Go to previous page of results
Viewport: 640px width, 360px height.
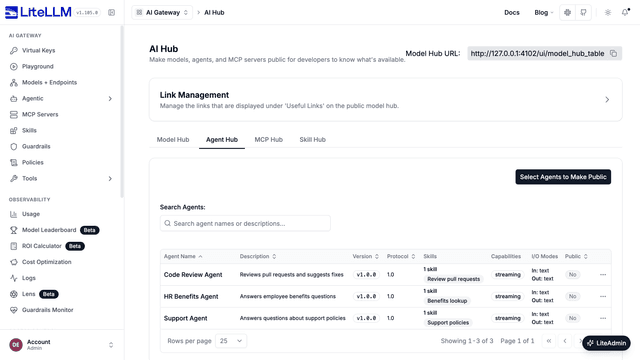click(565, 341)
